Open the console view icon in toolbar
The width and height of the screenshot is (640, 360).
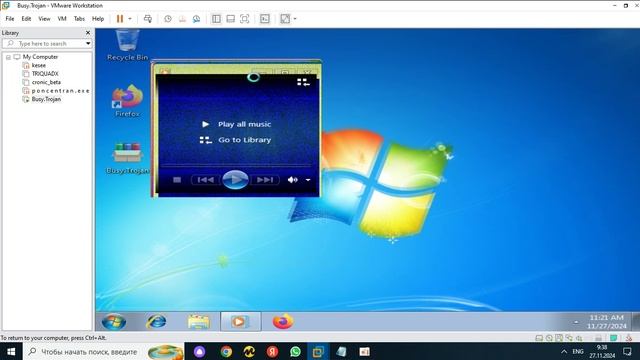coord(264,19)
